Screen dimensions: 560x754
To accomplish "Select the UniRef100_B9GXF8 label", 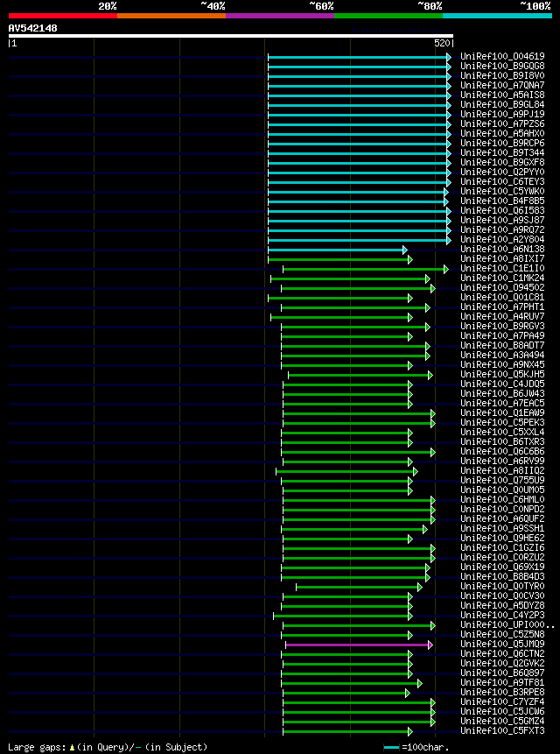I will (x=502, y=162).
